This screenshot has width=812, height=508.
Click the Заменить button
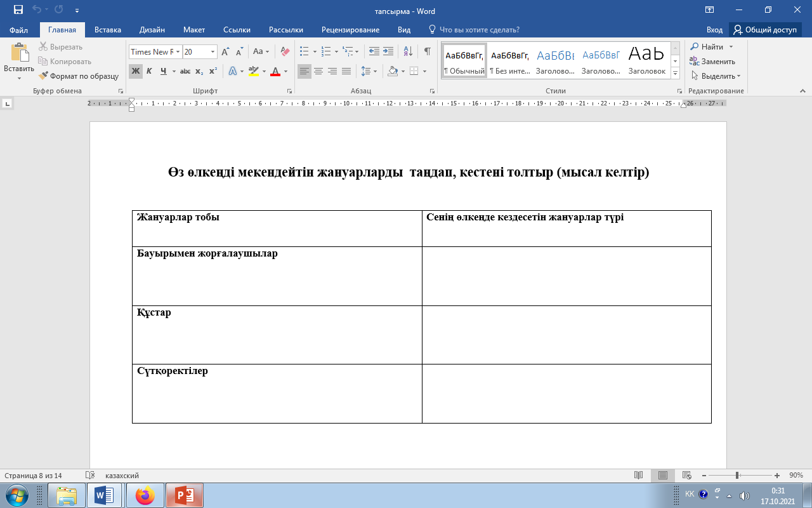click(x=712, y=62)
